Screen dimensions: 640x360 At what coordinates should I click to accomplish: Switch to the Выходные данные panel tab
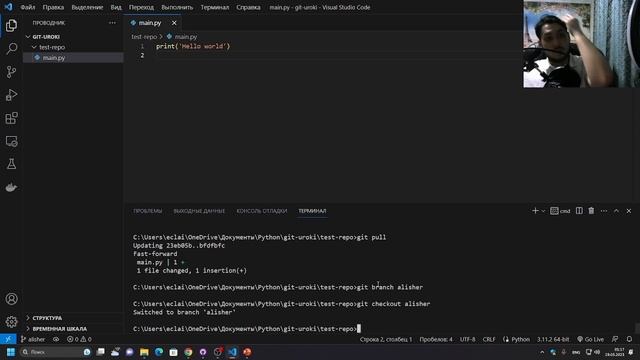199,211
